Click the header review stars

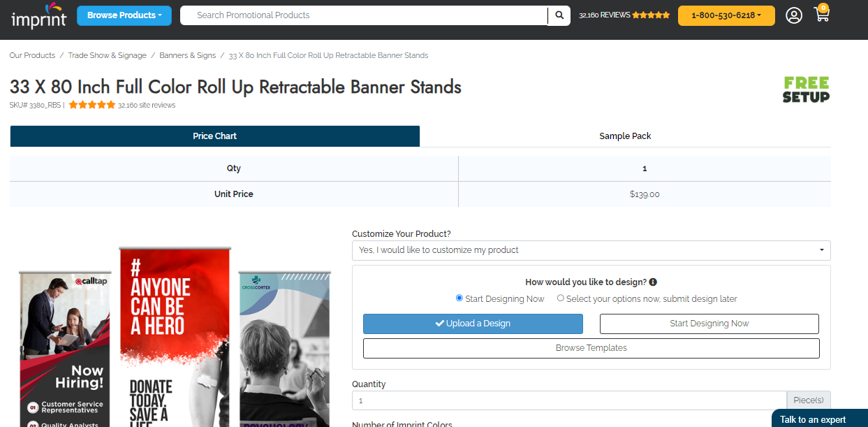pyautogui.click(x=651, y=15)
